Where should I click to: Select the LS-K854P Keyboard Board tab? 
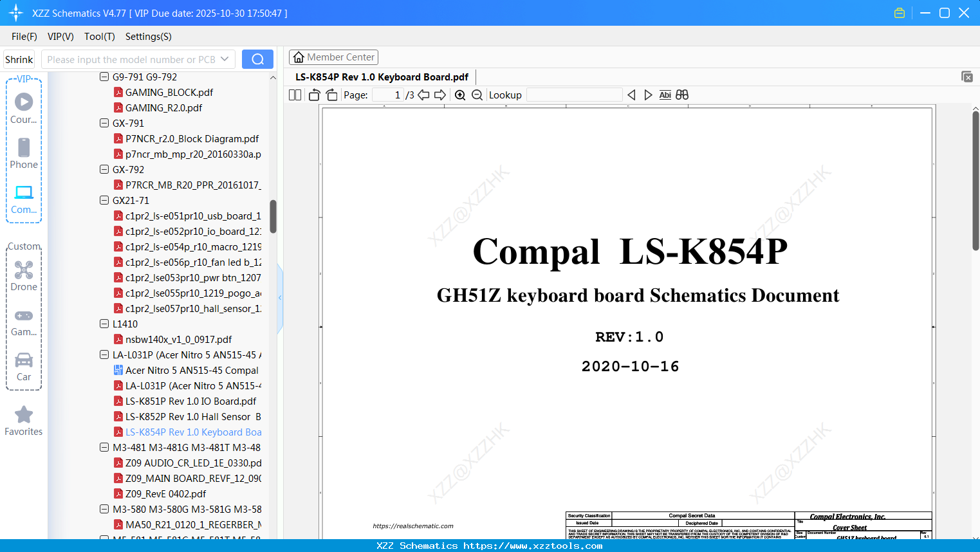pyautogui.click(x=382, y=77)
